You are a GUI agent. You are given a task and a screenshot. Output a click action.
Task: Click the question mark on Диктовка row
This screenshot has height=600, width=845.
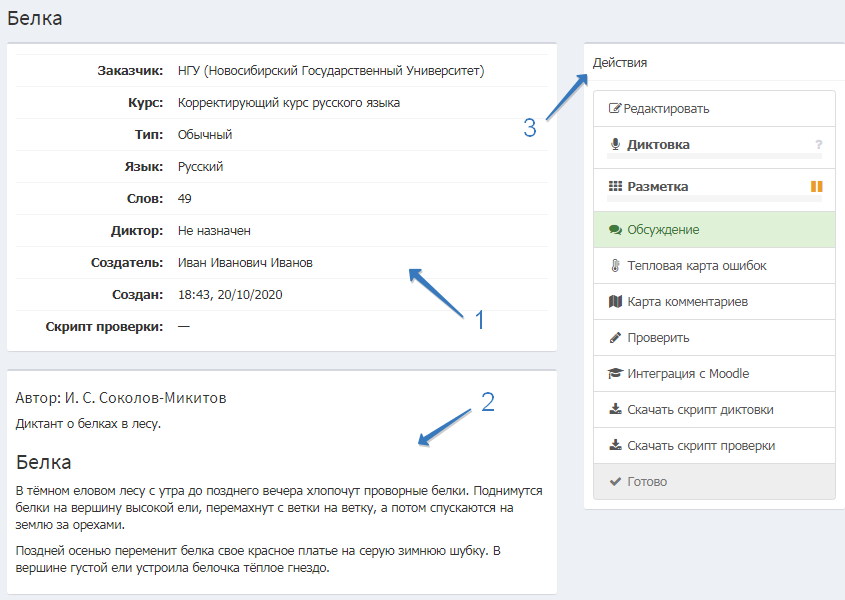point(818,145)
